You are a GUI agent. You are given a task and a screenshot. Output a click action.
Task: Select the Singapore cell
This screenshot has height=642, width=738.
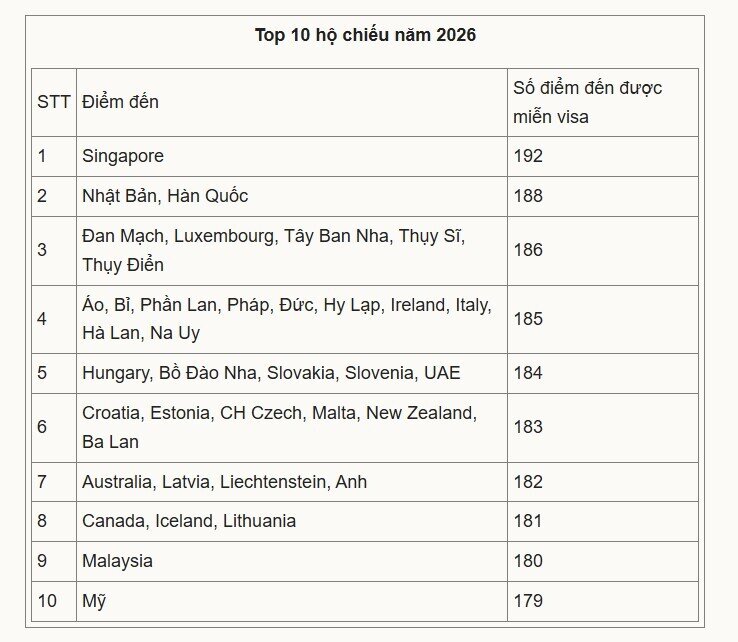pyautogui.click(x=123, y=156)
